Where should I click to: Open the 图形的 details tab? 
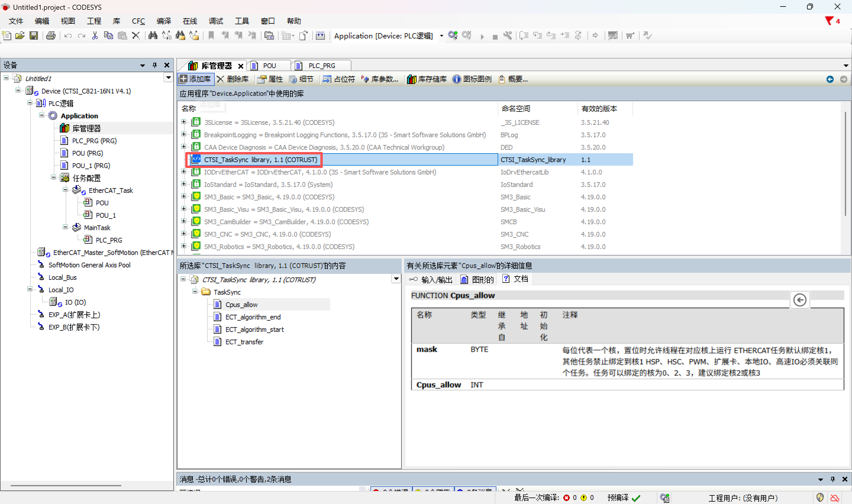[477, 280]
